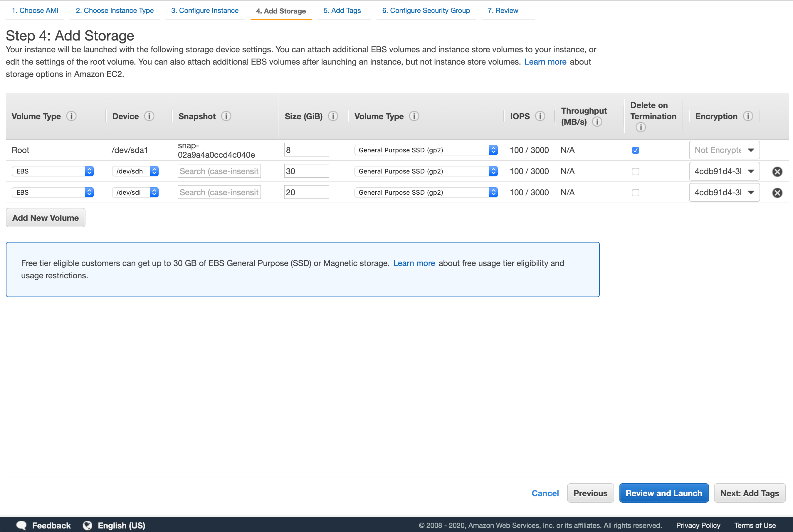Enable Delete on Termination for /dev/sdh volume
The image size is (793, 532).
click(636, 172)
